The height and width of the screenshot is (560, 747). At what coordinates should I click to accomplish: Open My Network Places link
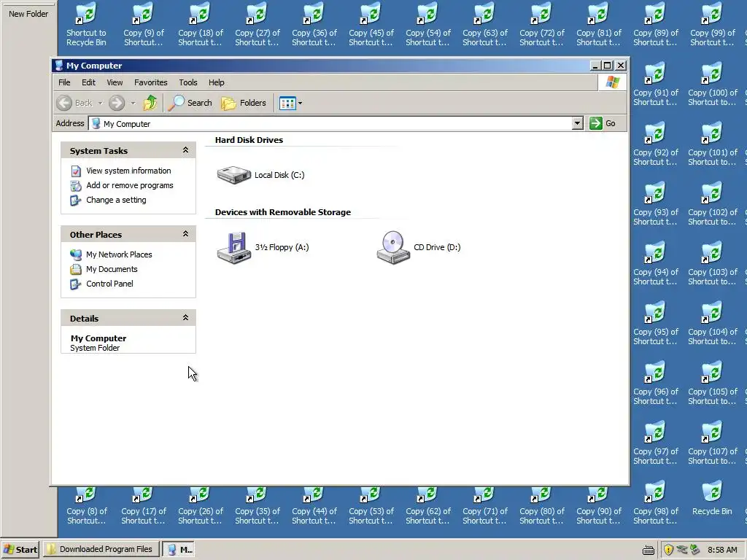tap(119, 254)
